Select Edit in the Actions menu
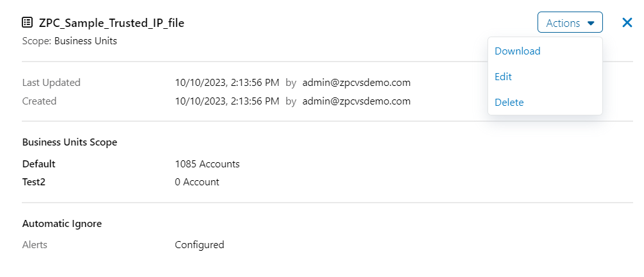Viewport: 644px width, 277px height. [503, 76]
